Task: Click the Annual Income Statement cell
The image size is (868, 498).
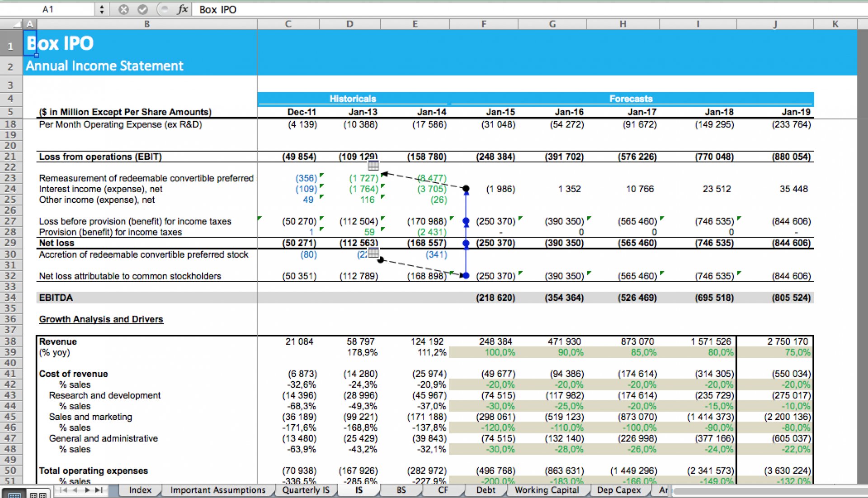Action: tap(104, 66)
